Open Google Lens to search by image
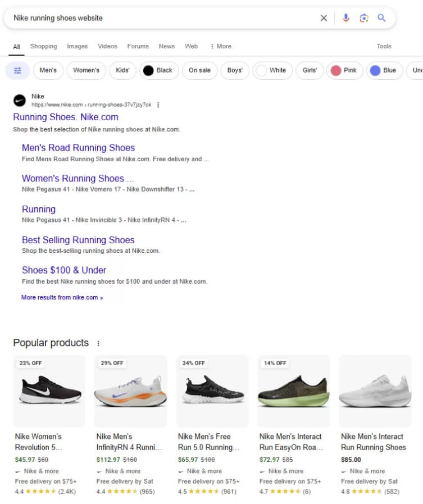The height and width of the screenshot is (504, 423). pos(363,18)
